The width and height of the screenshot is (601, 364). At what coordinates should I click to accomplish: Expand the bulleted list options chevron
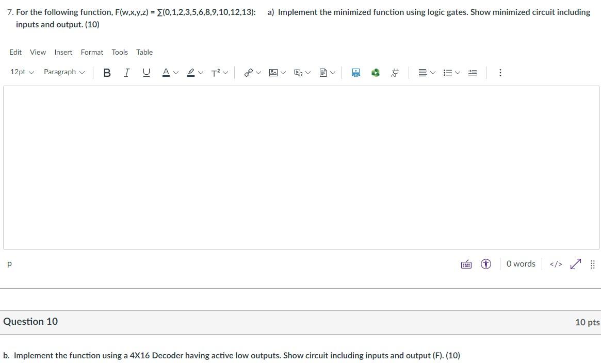(x=457, y=73)
